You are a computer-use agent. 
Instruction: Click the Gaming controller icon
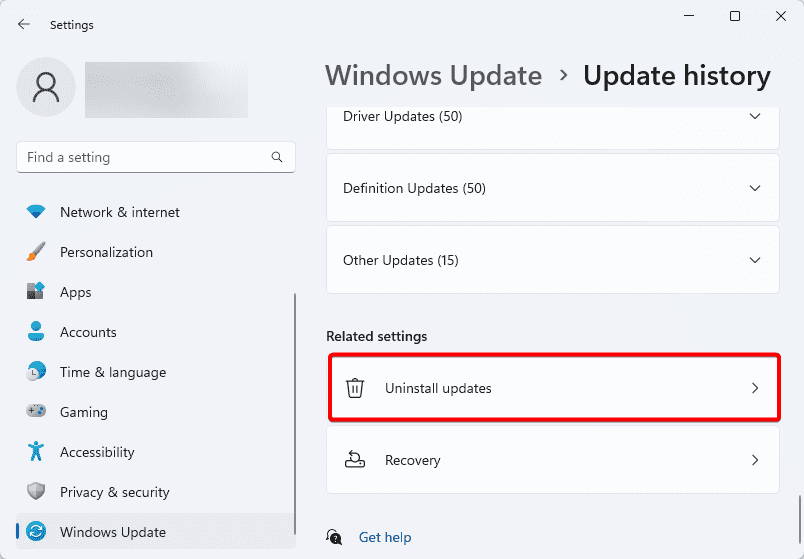click(36, 411)
